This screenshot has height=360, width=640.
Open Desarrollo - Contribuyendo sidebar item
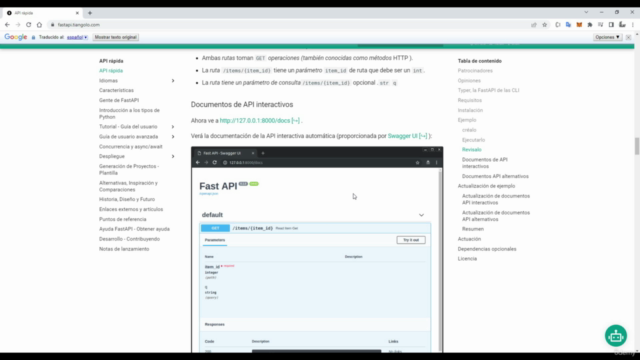[129, 239]
